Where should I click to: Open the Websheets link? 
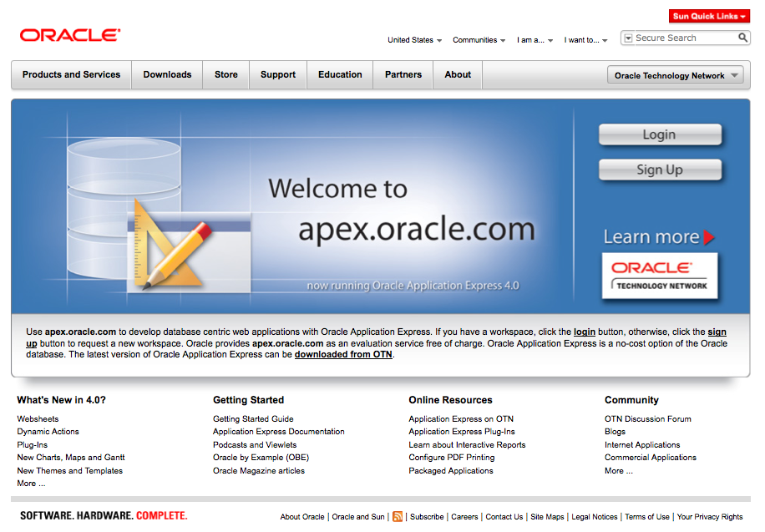coord(38,418)
